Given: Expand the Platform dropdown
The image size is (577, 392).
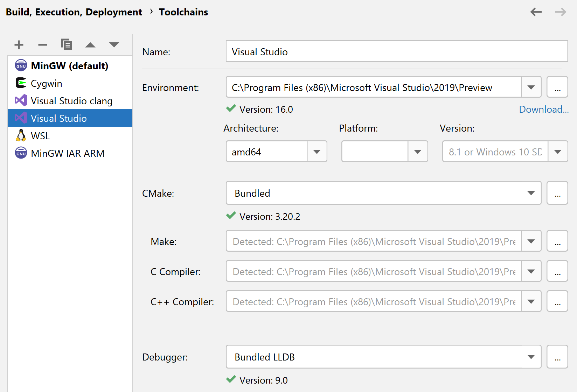Looking at the screenshot, I should (x=417, y=152).
